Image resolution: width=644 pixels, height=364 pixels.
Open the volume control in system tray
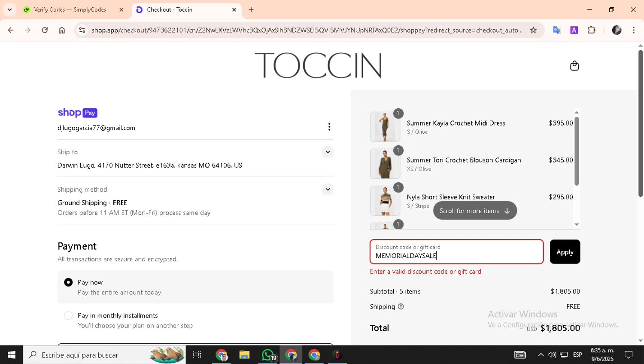pyautogui.click(x=552, y=355)
